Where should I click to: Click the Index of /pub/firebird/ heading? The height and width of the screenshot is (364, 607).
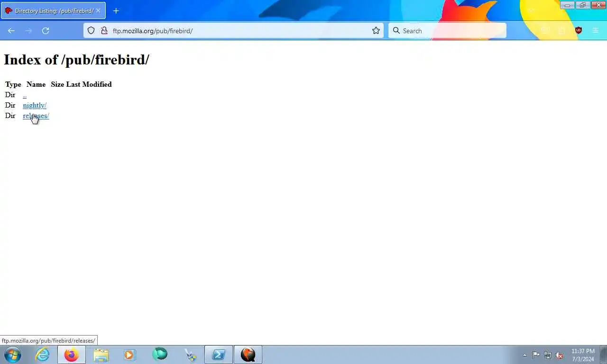point(76,60)
